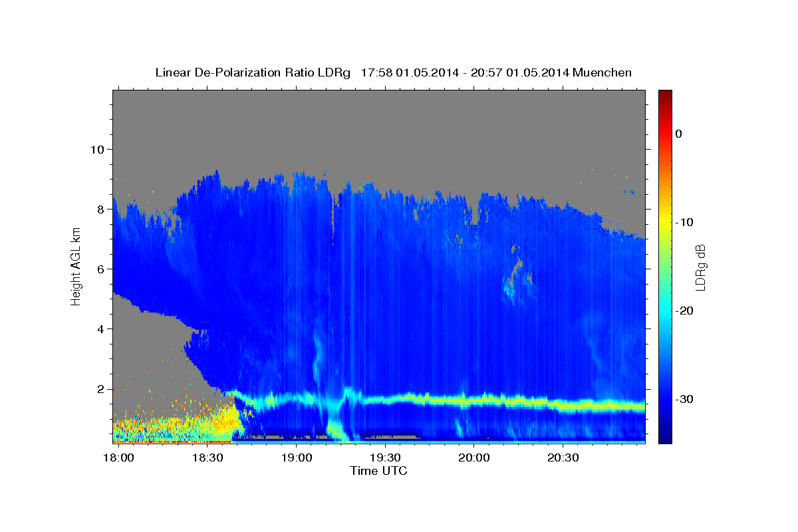Click the 6 km height tick label
Screen dimensions: 798x532
pos(100,269)
